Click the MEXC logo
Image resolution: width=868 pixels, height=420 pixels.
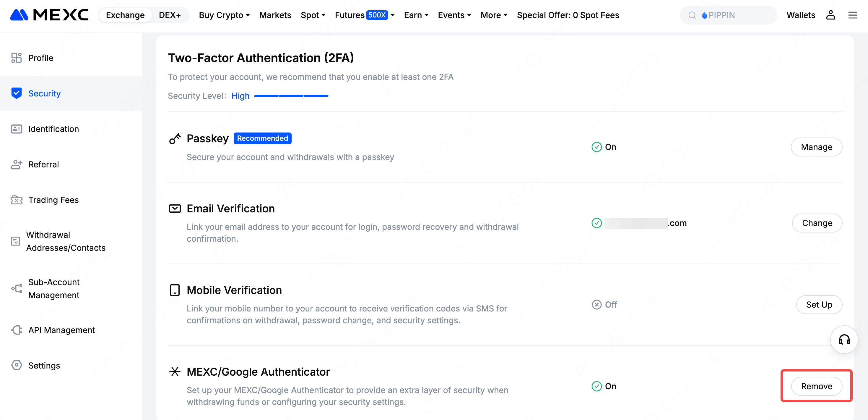(x=49, y=15)
